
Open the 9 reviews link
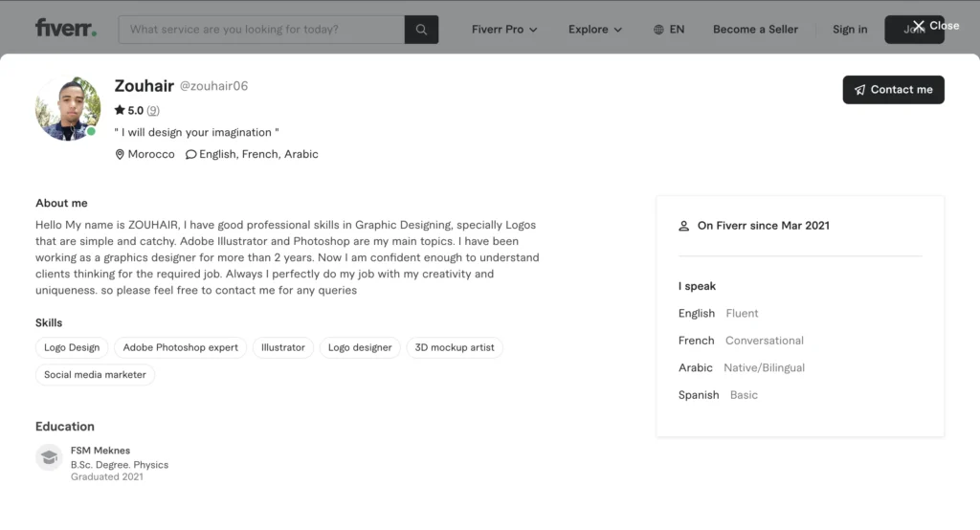153,111
